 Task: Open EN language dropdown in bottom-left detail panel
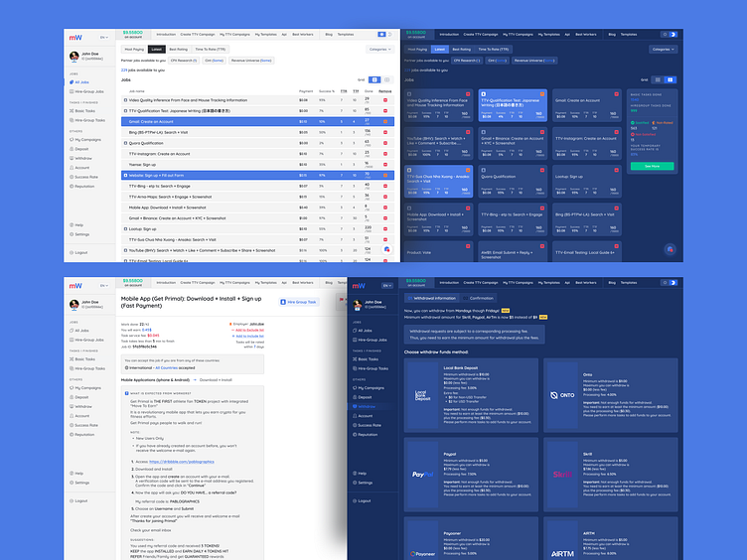(x=104, y=286)
